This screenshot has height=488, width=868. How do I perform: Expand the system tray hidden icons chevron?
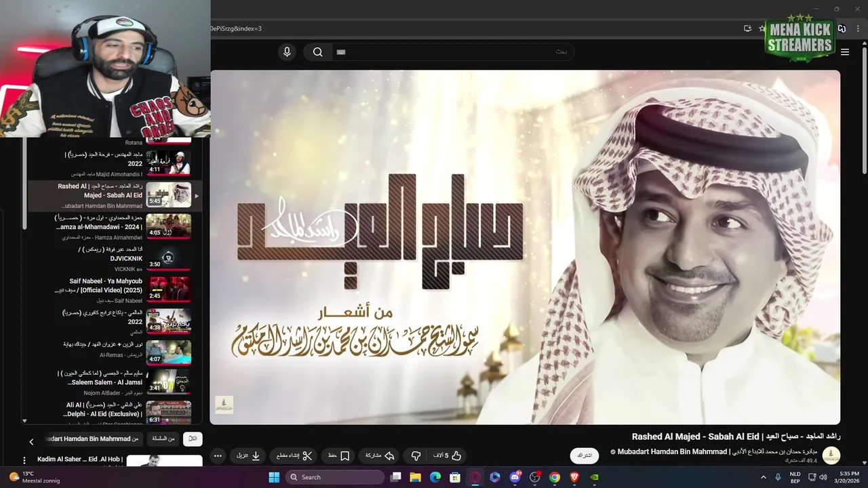[763, 477]
